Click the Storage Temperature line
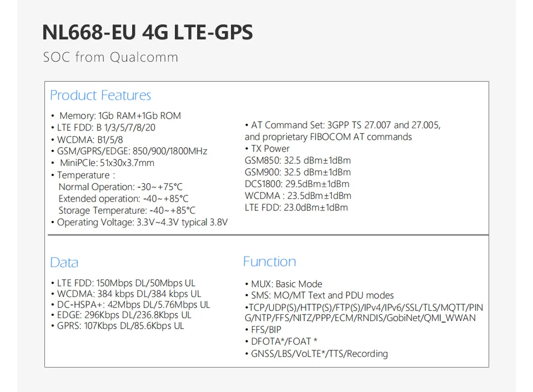Screen dimensions: 533x392 click(127, 210)
